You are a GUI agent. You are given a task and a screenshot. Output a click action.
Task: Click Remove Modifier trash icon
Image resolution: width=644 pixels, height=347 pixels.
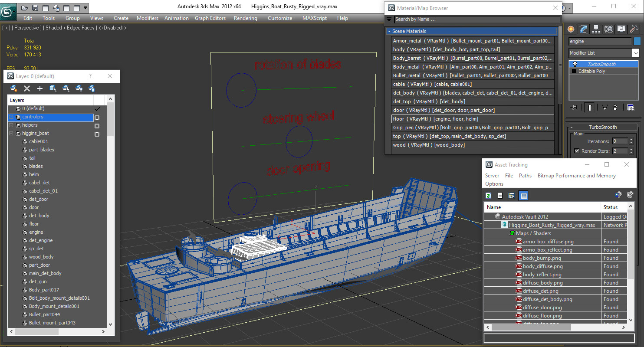(614, 107)
